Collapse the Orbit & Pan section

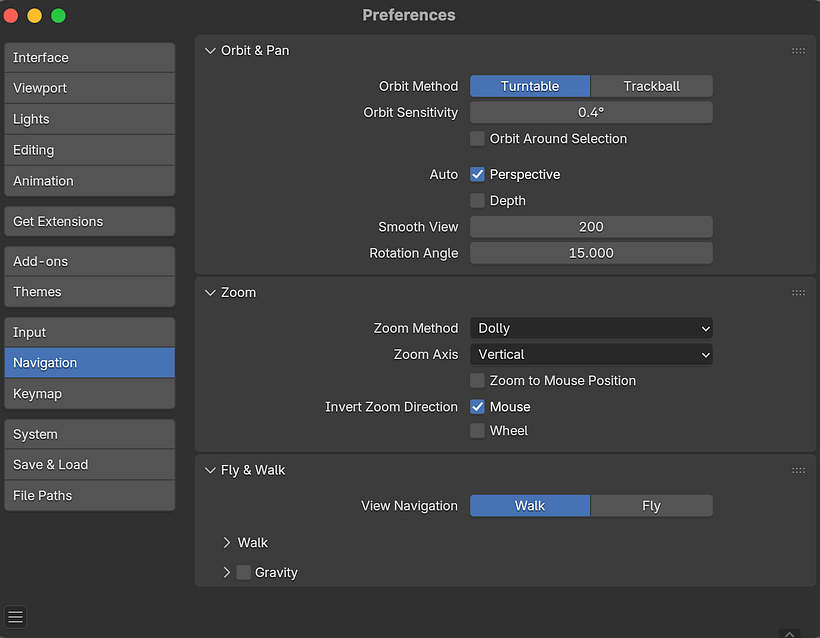211,51
